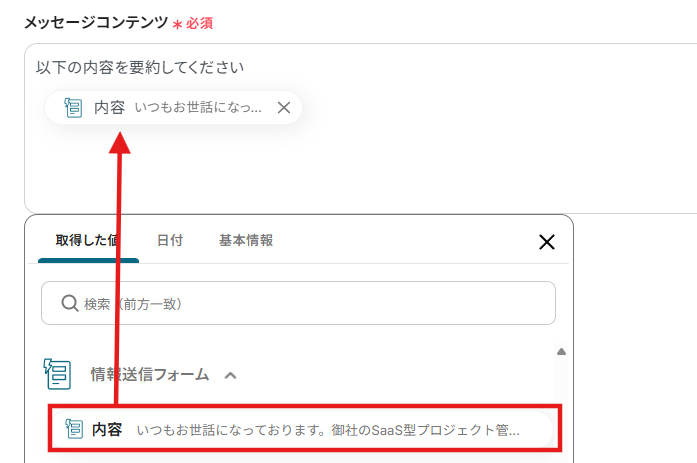Viewport: 697px width, 463px height.
Task: Click the form icon inside the inserted 内容 chip
Action: tap(73, 108)
